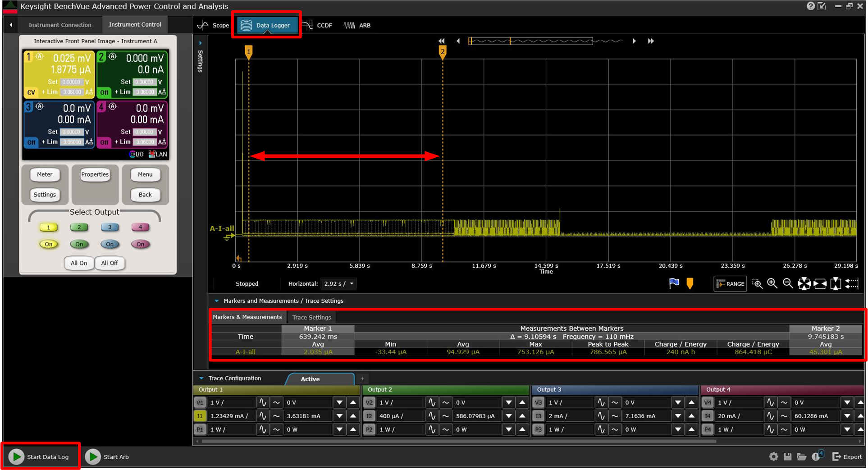Expand the Settings side panel arrow

200,43
